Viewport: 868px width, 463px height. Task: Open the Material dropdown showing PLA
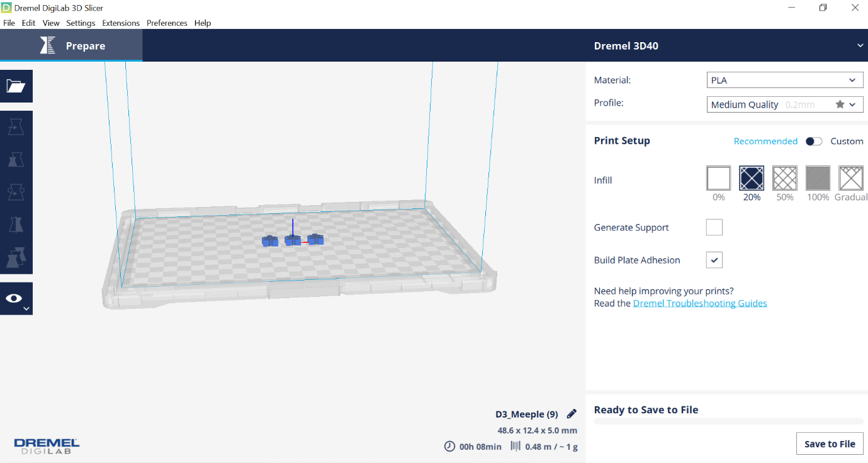(785, 81)
